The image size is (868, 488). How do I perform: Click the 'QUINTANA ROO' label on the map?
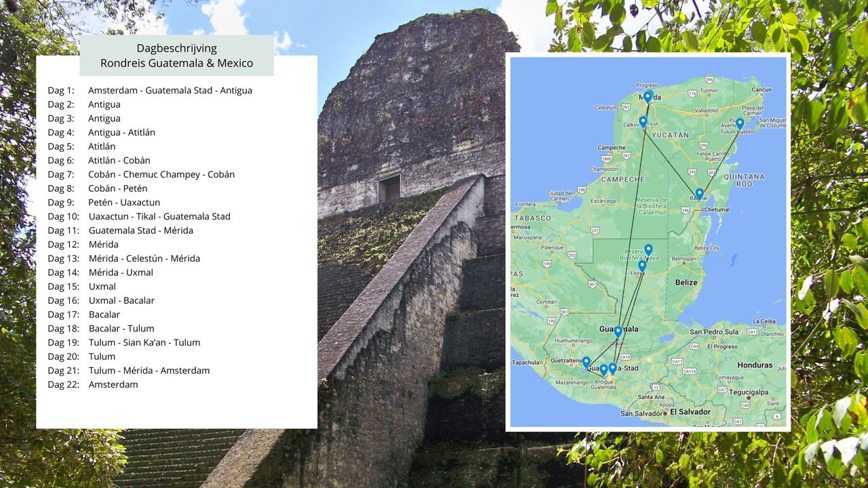tap(744, 180)
